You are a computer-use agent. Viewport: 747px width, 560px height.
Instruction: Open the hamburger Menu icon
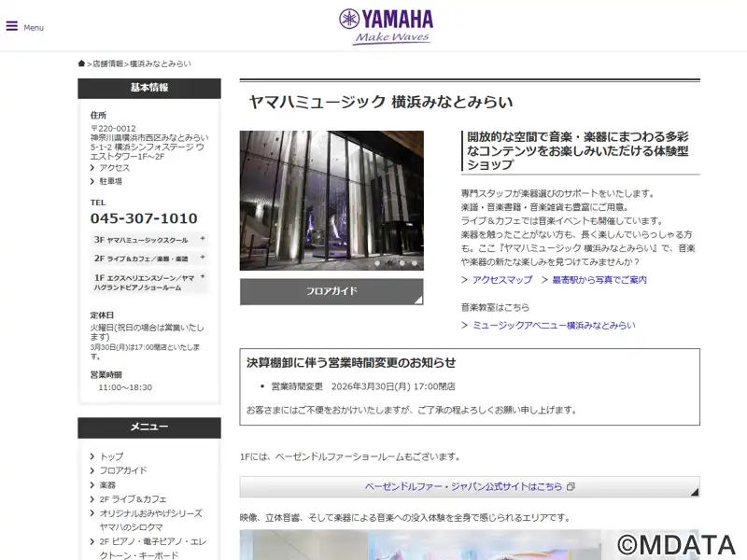(x=12, y=26)
